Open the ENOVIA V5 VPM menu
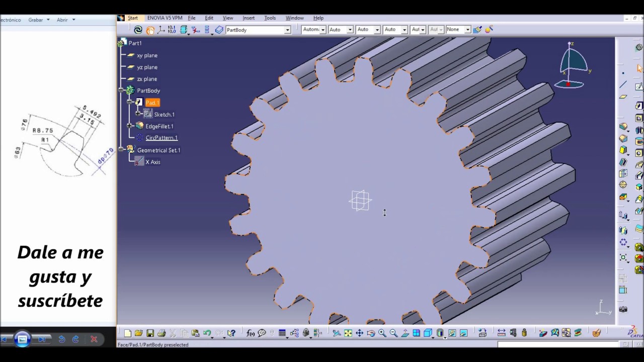 pos(165,18)
